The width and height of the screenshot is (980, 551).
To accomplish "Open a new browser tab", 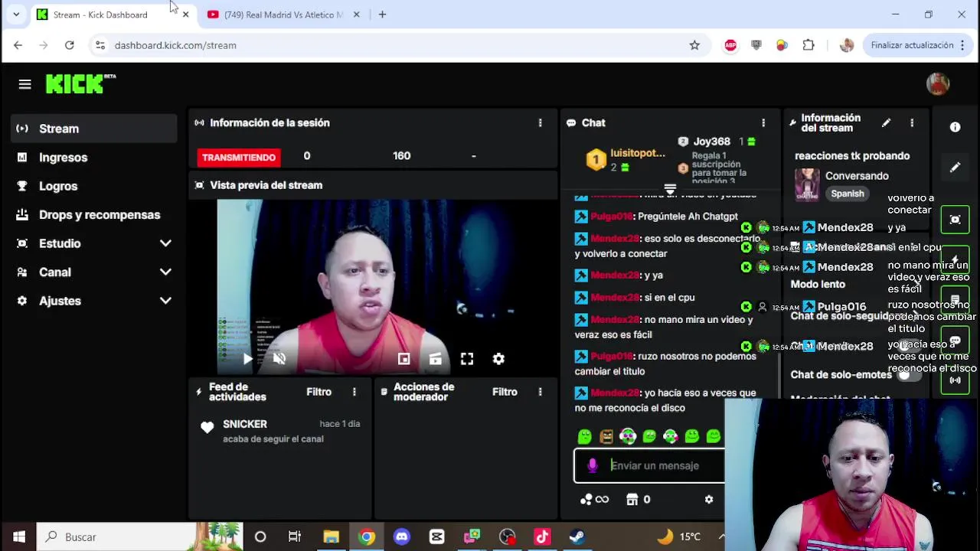I will click(x=382, y=15).
